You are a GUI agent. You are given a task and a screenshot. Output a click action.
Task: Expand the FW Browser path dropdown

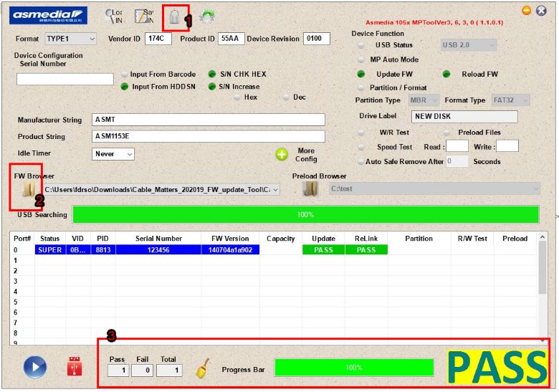tap(276, 190)
